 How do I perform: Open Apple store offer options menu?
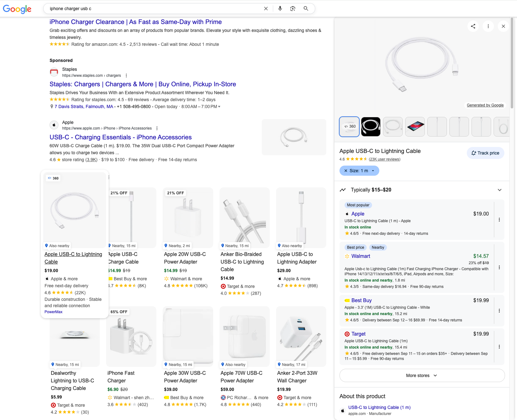(x=499, y=220)
